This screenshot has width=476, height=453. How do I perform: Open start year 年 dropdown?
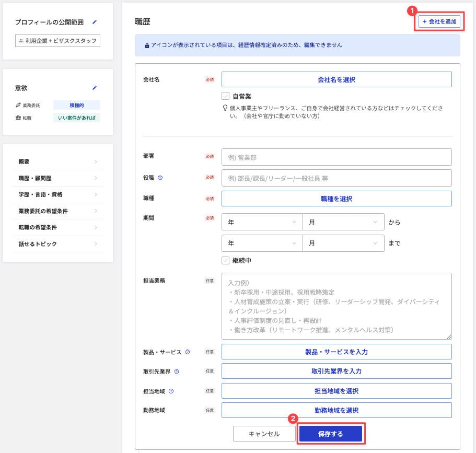(x=262, y=222)
